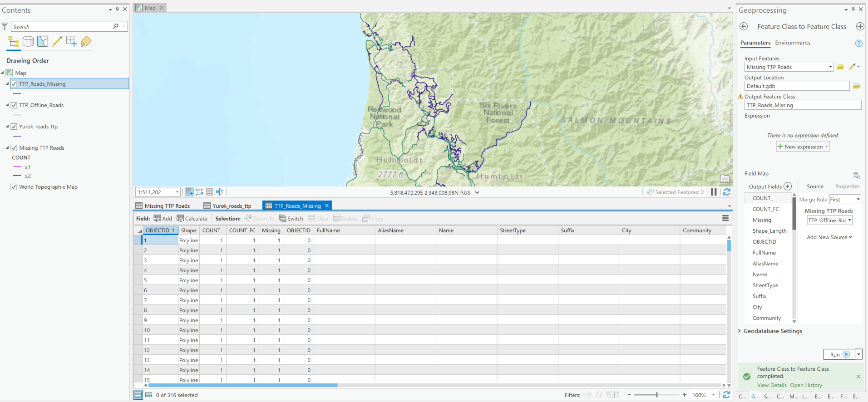Browse for Output Location folder
This screenshot has width=868, height=402.
(856, 86)
